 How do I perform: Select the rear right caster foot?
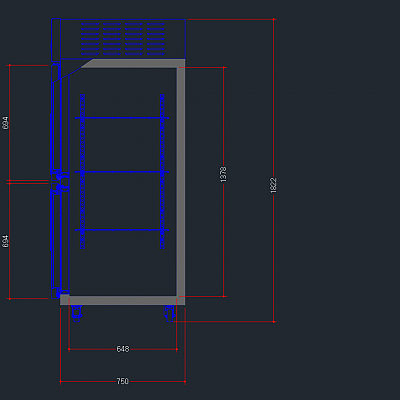pyautogui.click(x=170, y=313)
